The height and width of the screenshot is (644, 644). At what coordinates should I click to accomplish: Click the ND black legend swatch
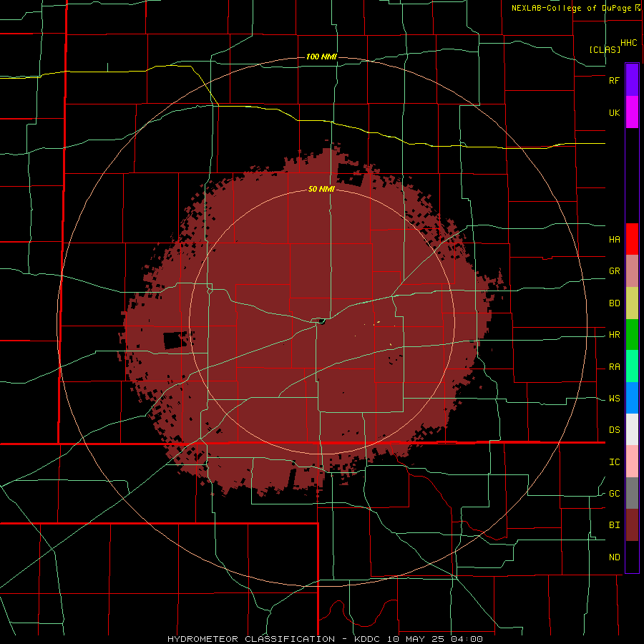632,557
